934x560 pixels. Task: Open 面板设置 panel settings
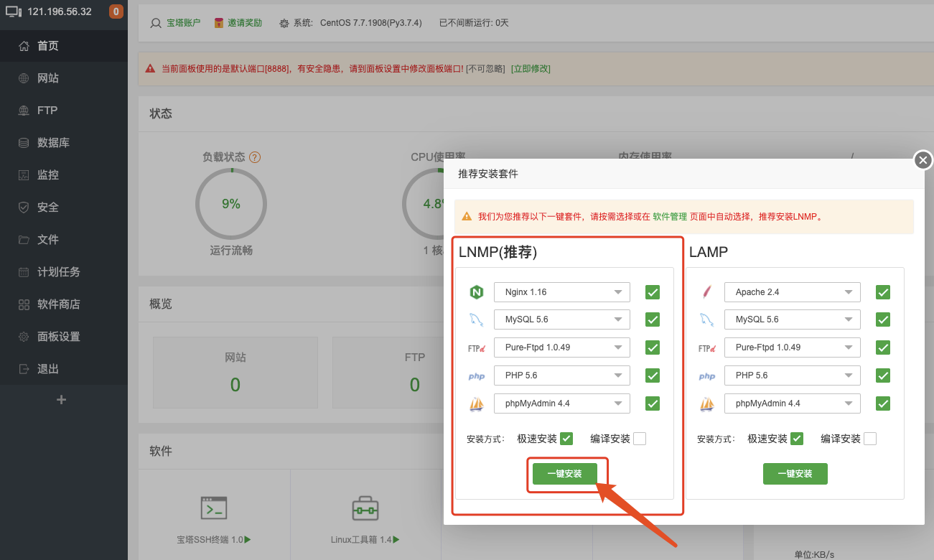coord(64,337)
